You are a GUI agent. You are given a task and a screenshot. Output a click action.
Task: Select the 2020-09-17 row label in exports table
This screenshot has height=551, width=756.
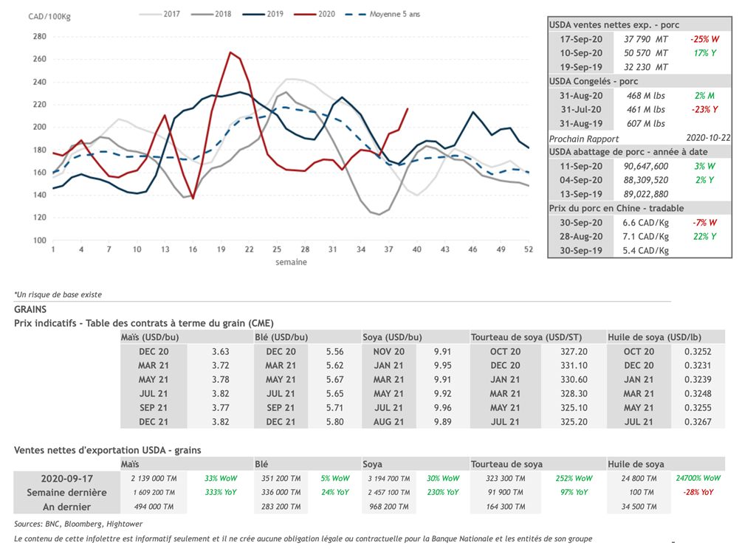(x=66, y=478)
